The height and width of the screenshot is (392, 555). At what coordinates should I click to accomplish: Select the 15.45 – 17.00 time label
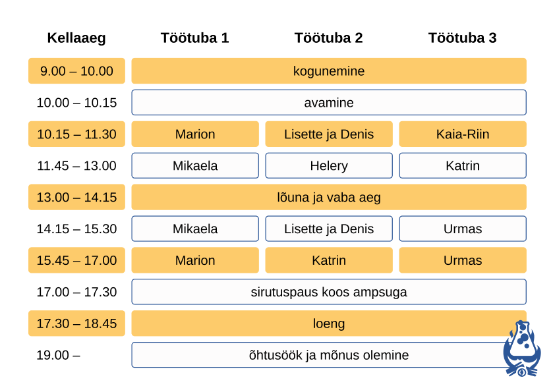coord(76,260)
